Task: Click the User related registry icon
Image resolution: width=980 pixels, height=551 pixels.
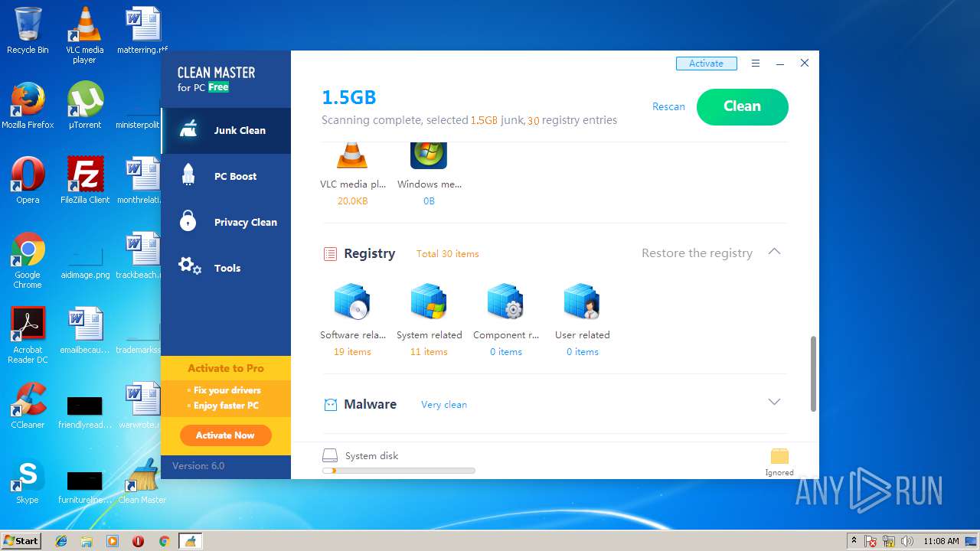Action: pos(582,302)
